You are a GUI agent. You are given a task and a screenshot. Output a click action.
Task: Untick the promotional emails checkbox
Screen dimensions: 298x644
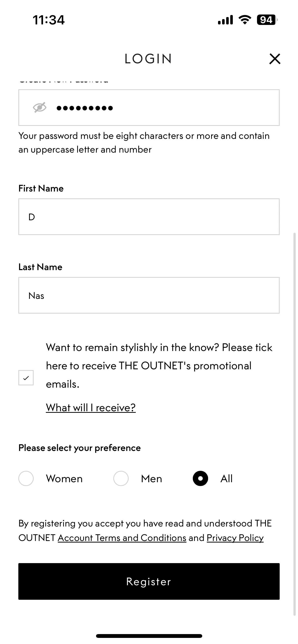coord(26,378)
